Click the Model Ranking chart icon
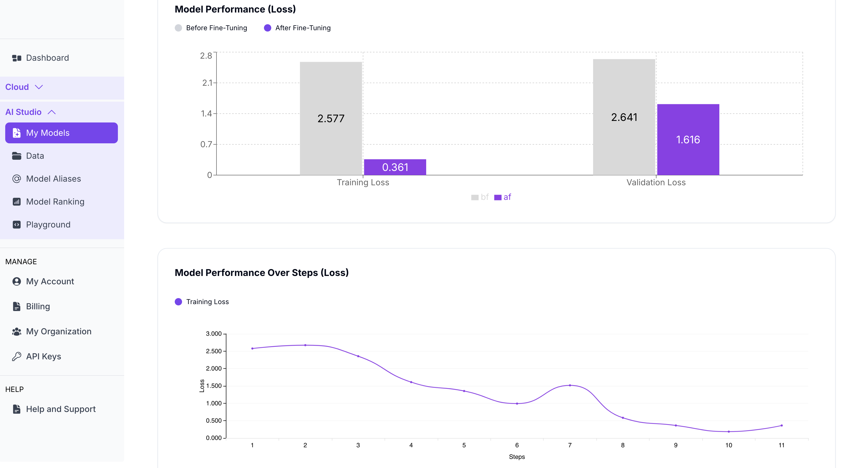This screenshot has height=468, width=868. [x=16, y=202]
